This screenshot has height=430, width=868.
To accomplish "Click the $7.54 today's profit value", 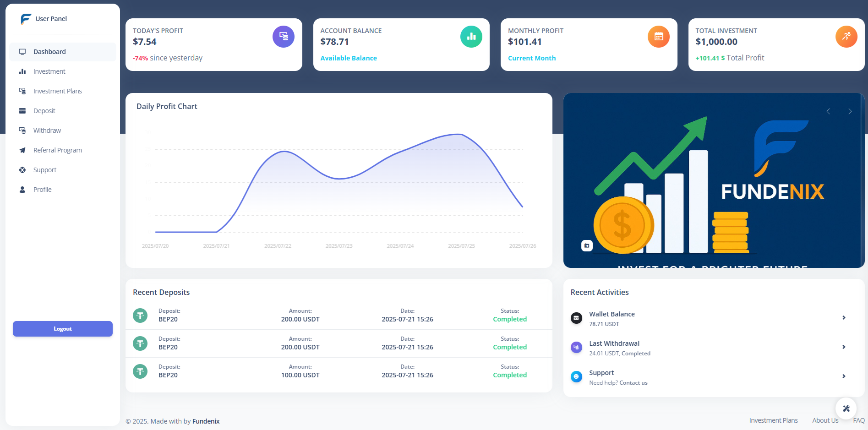I will [x=145, y=42].
